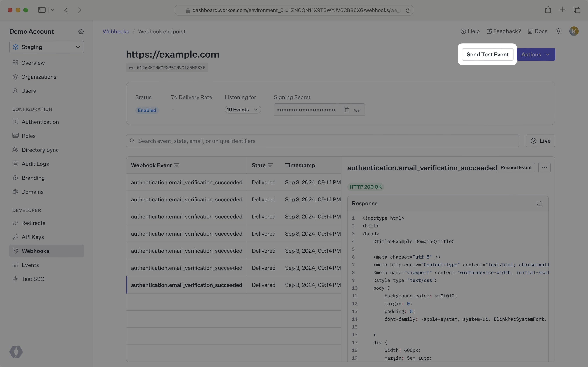Open Directory Sync section
The height and width of the screenshot is (367, 588).
click(x=40, y=150)
